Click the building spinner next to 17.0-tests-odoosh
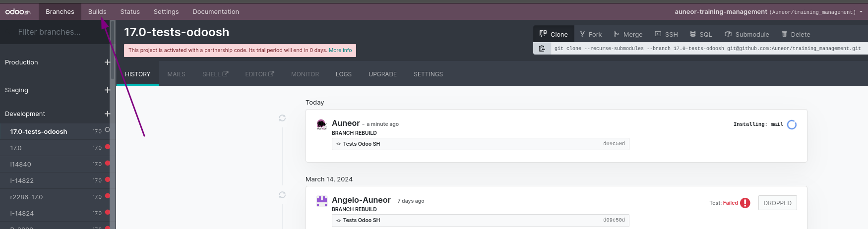This screenshot has width=868, height=229. point(107,130)
